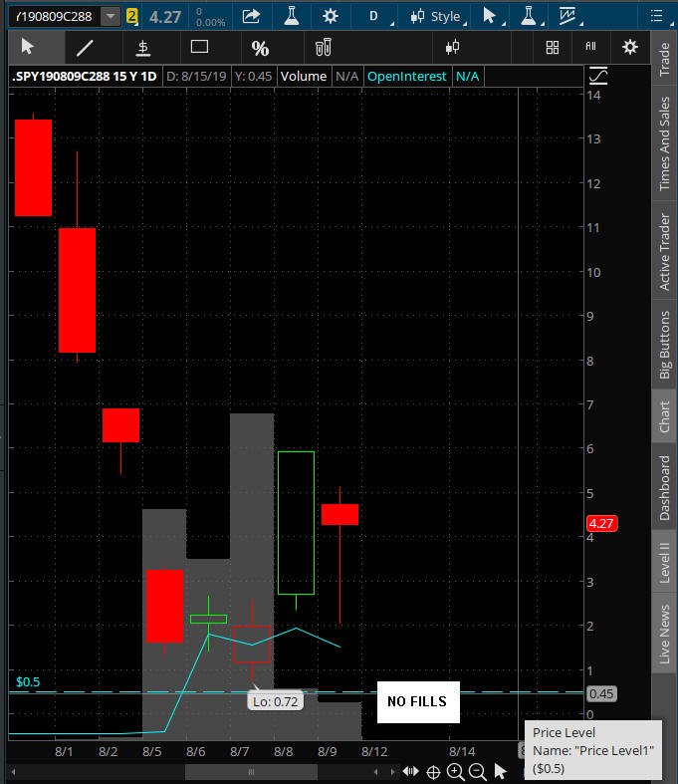The image size is (678, 784).
Task: Select the pointer cursor drawing tool
Action: tap(28, 47)
